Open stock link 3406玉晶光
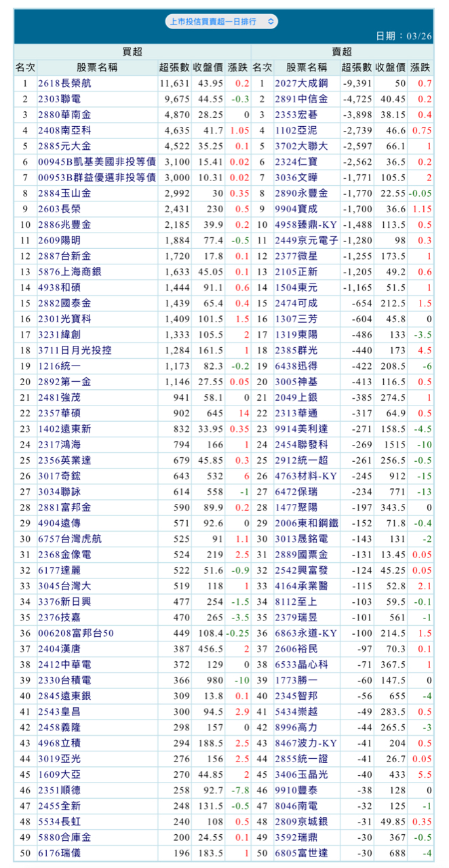Viewport: 449px width, 868px height. pyautogui.click(x=300, y=774)
